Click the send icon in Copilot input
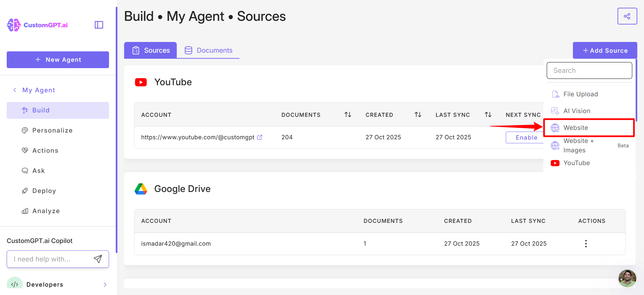 coord(98,259)
